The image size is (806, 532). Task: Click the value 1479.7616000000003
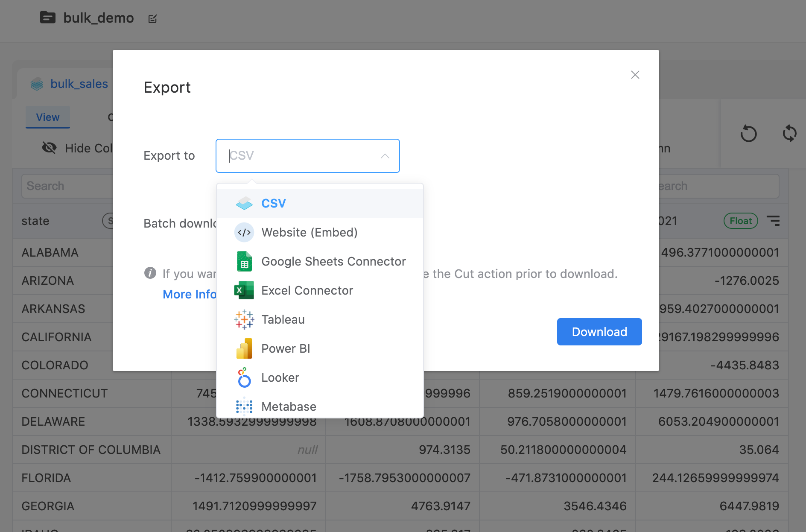716,393
